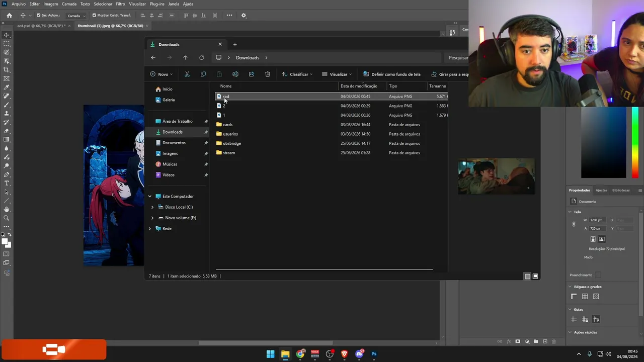Open the Novo dropdown in Explorer
Viewport: 644px width, 362px height.
[161, 74]
